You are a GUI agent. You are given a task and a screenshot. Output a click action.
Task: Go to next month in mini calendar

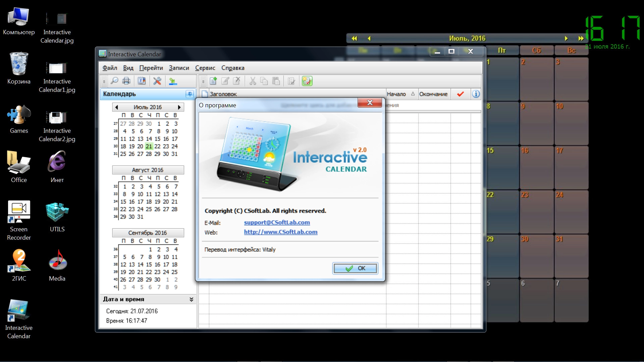[x=179, y=107]
